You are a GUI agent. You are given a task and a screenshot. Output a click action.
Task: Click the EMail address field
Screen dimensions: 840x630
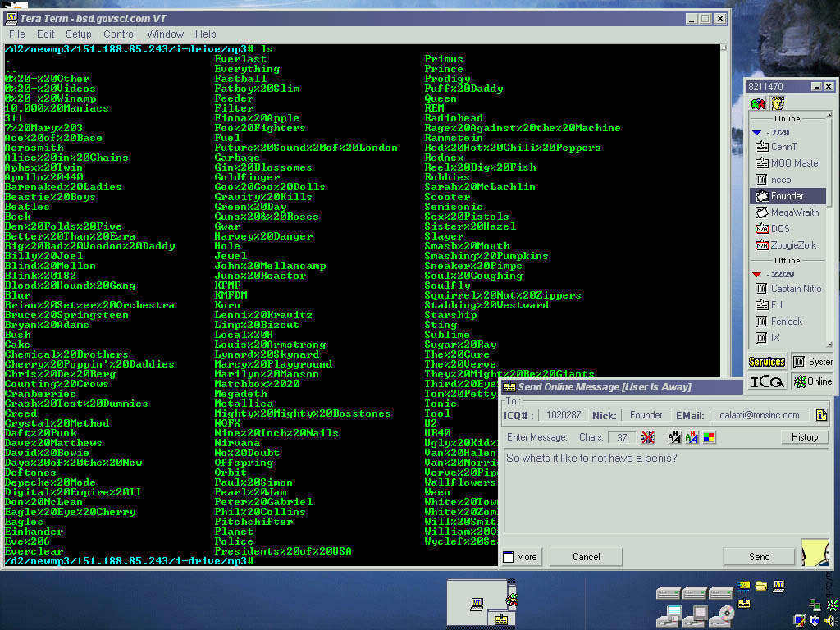tap(759, 414)
